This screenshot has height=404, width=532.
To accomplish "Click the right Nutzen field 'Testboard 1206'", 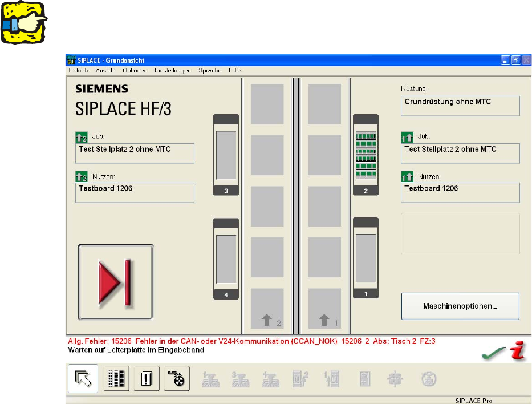I will tap(460, 192).
